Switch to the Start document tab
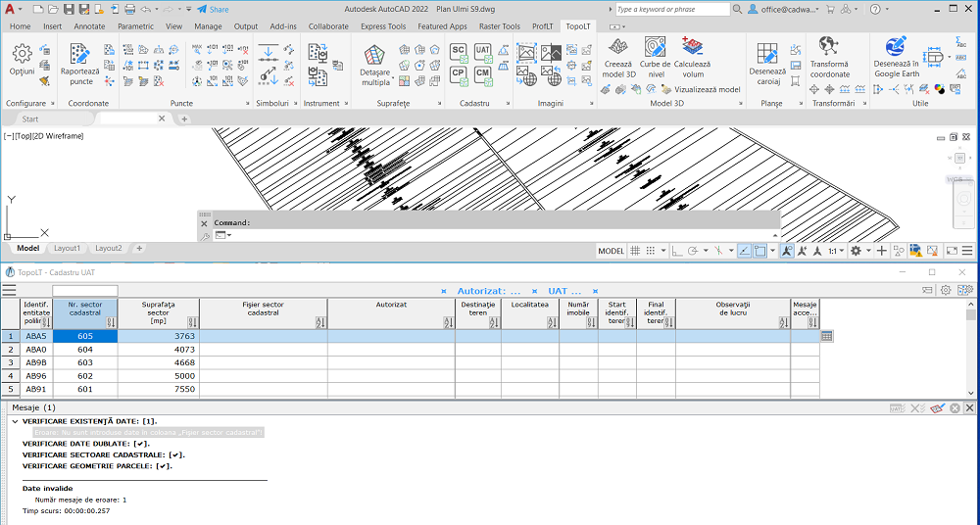This screenshot has height=525, width=980. pos(30,119)
